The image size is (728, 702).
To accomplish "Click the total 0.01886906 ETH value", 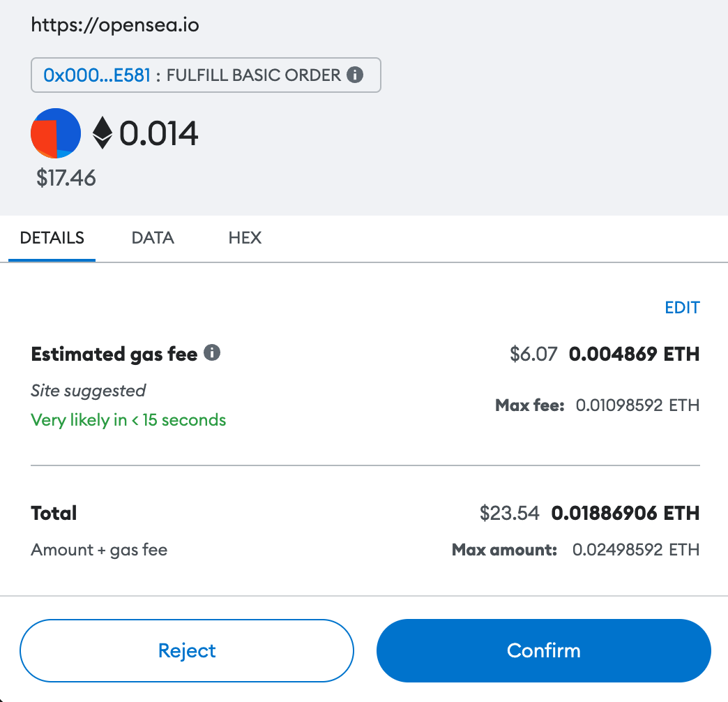I will (625, 514).
